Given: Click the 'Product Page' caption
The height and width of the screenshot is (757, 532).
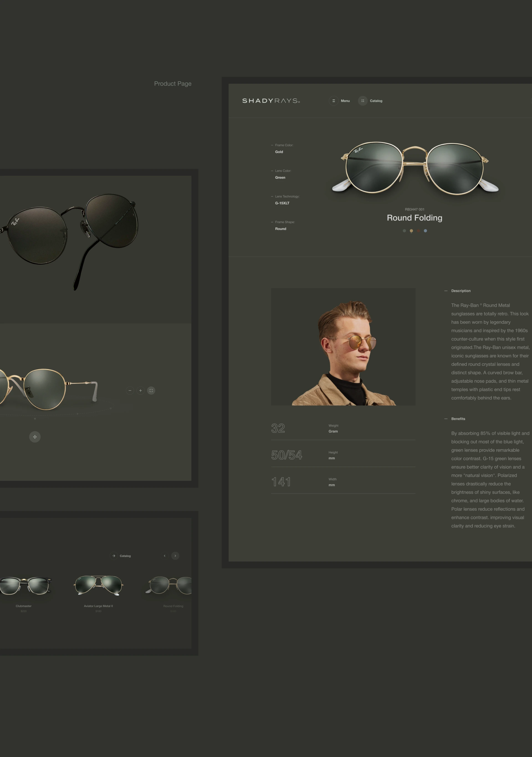Looking at the screenshot, I should point(173,84).
